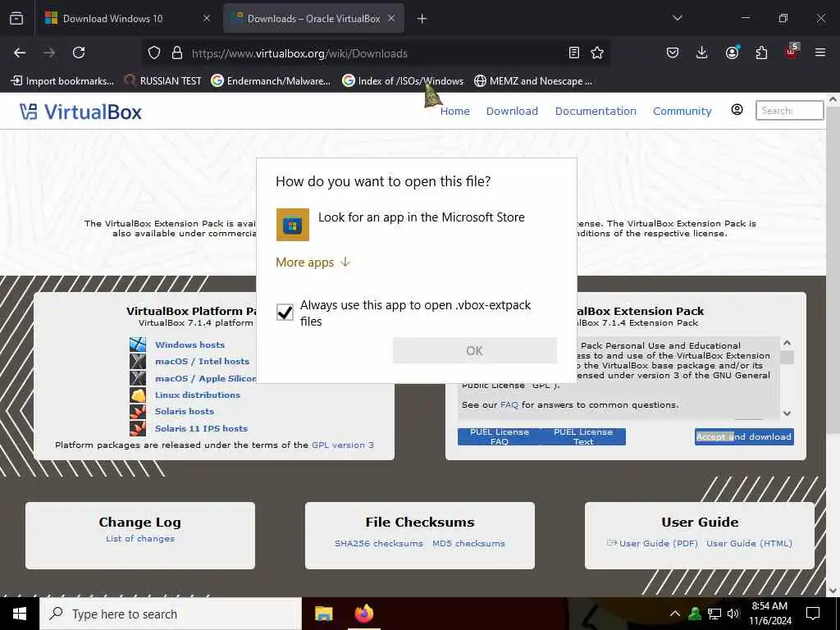
Task: Click the page vertical scrollbar thumb
Action: click(833, 271)
